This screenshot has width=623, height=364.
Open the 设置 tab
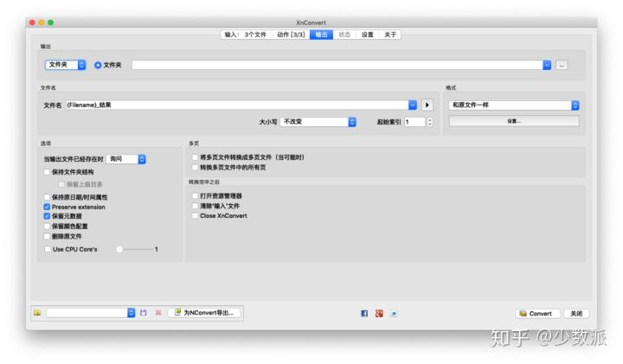pos(367,35)
